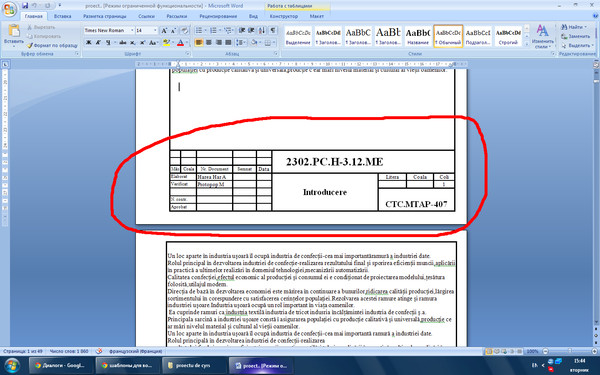
Task: Switch to the Рецензирование tab
Action: [x=218, y=16]
